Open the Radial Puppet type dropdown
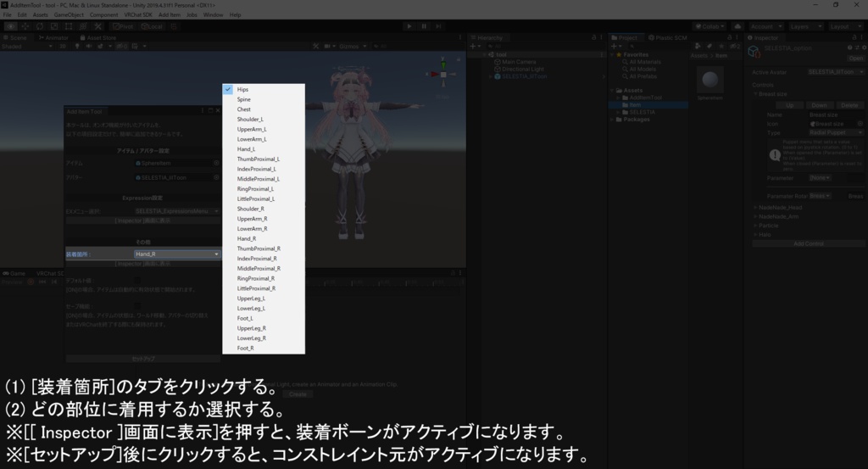The width and height of the screenshot is (868, 469). click(835, 133)
